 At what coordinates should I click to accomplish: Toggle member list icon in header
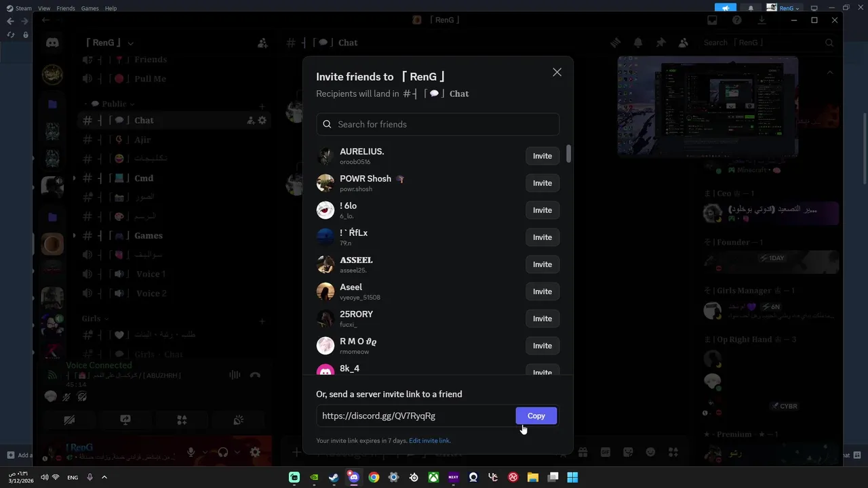(683, 43)
